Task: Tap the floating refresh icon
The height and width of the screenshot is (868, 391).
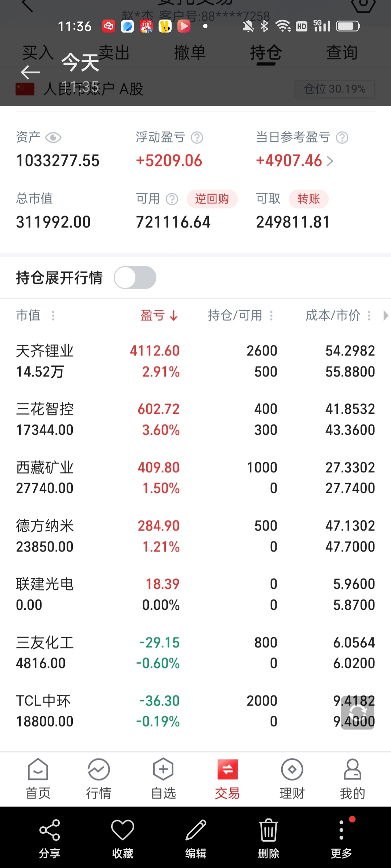Action: [358, 712]
